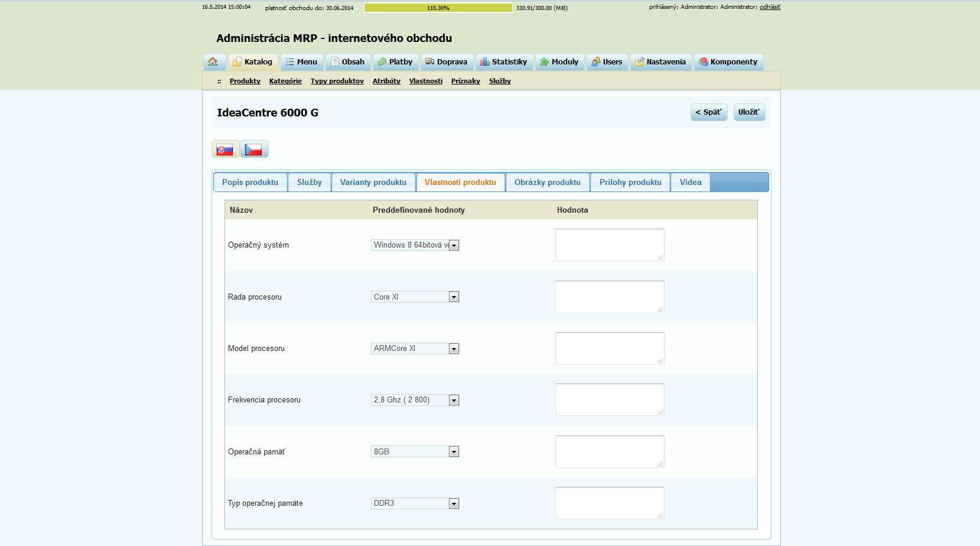This screenshot has height=546, width=980.
Task: Click Rada procesoru value text area
Action: pos(610,297)
